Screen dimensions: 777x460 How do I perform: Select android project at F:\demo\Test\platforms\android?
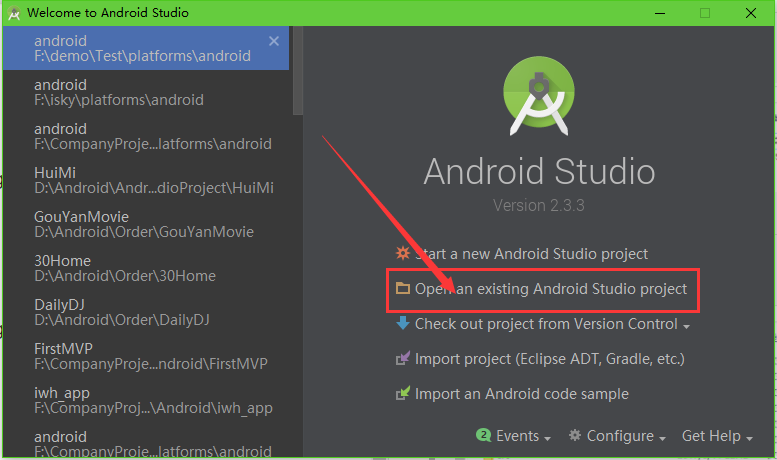(146, 48)
